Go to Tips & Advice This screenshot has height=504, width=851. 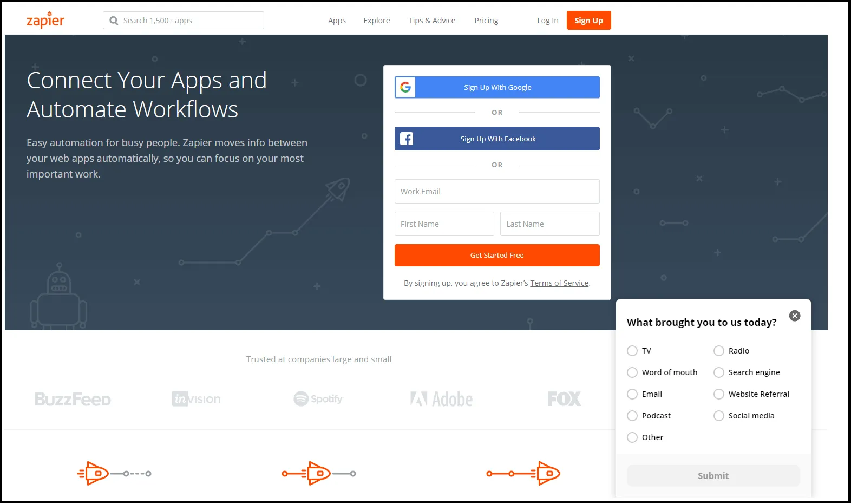click(432, 21)
